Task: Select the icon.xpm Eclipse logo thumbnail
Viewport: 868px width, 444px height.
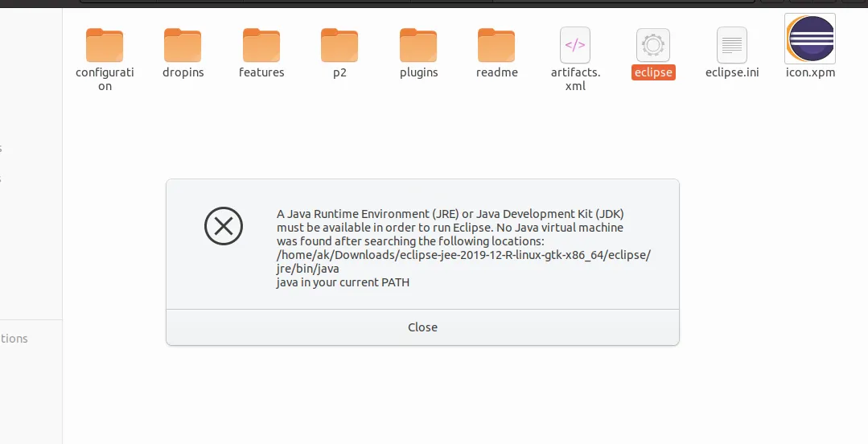Action: pos(810,39)
